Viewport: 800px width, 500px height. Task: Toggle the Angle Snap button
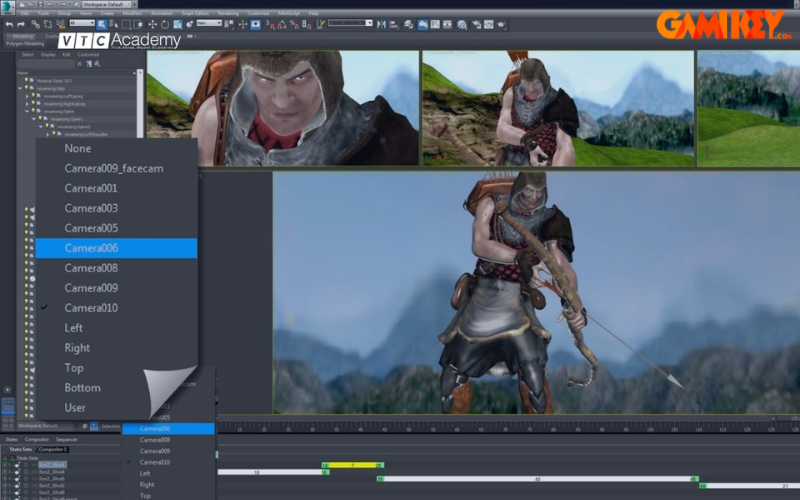click(x=282, y=24)
